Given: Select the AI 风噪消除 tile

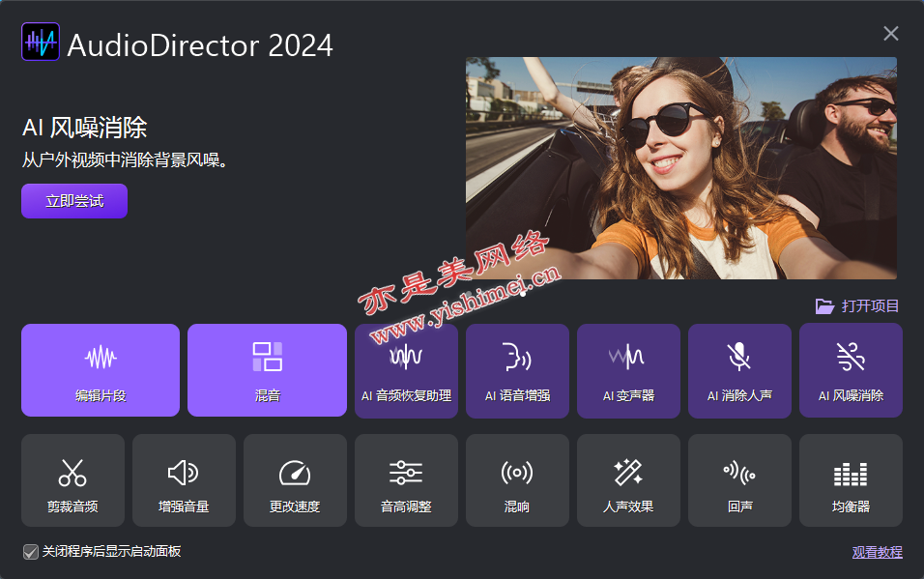Looking at the screenshot, I should point(851,371).
